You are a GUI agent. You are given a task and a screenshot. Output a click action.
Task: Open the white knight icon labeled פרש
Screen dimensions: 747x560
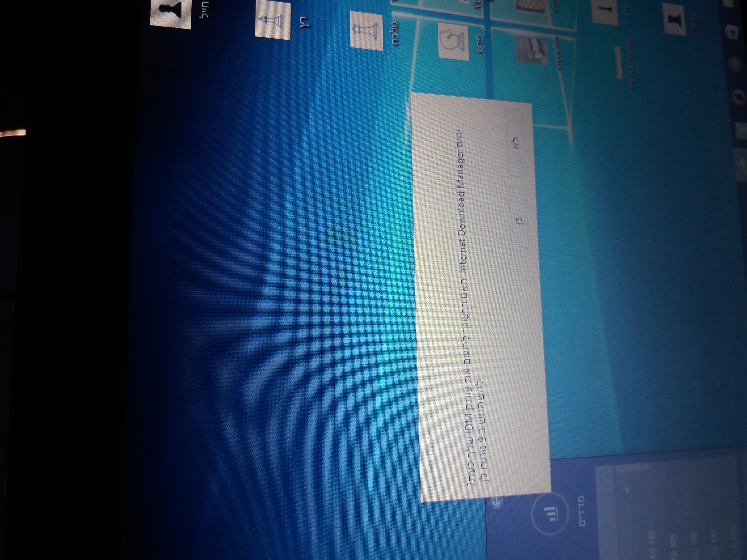(x=453, y=42)
